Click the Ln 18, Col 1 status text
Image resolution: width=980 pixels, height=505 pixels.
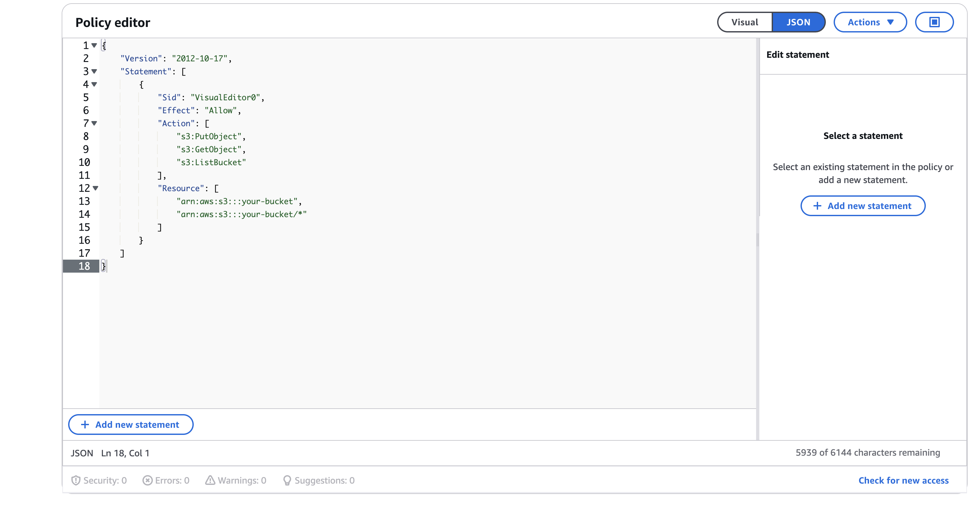(x=125, y=453)
